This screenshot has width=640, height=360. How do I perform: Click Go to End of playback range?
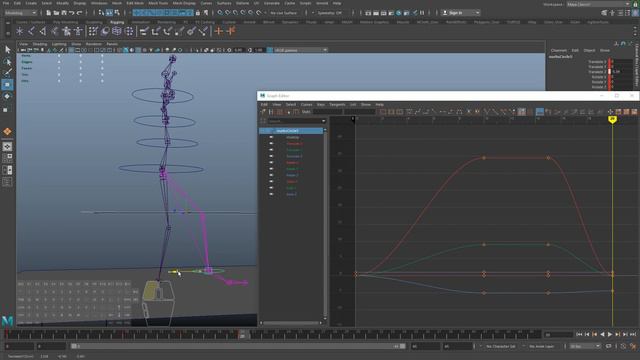pos(633,334)
